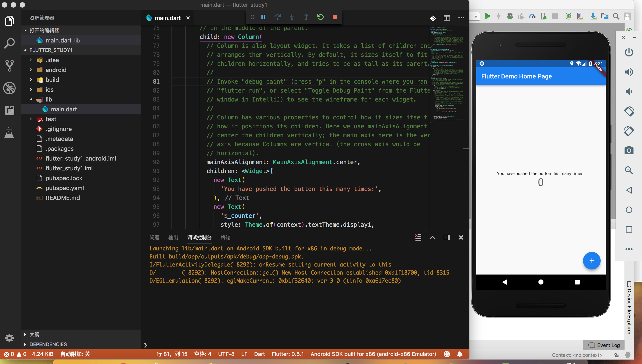Viewport: 642px width, 364px height.
Task: Click emulator Home circle in side toolbar
Action: click(x=629, y=210)
